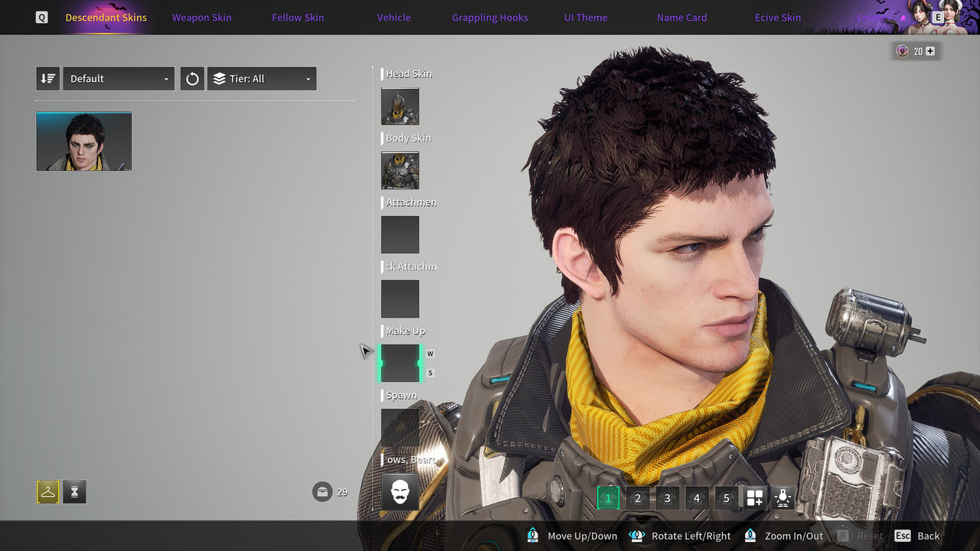This screenshot has height=551, width=980.
Task: Select the Spawn slot
Action: pyautogui.click(x=400, y=427)
